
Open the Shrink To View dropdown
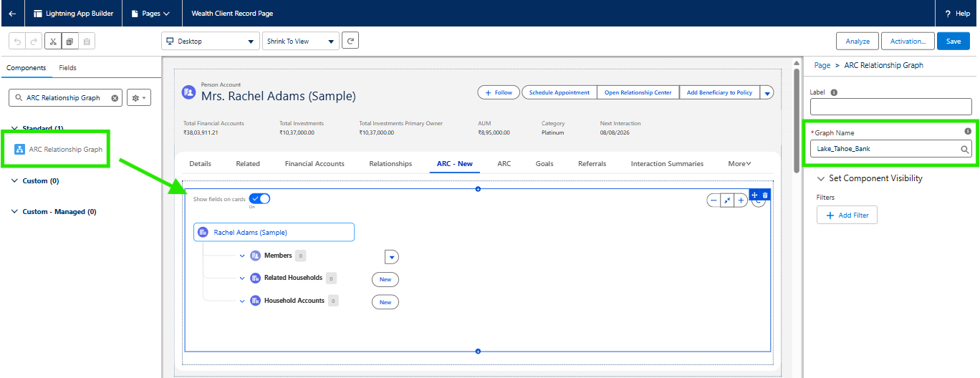click(300, 42)
